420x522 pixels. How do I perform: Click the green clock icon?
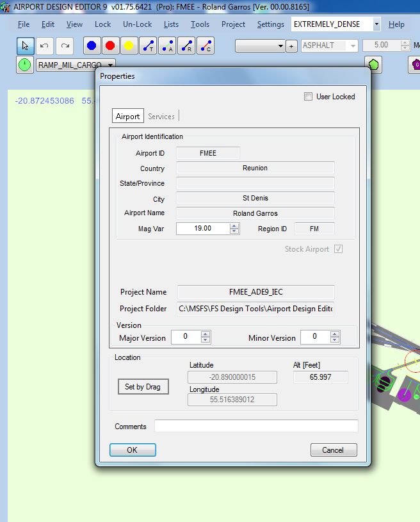point(25,65)
